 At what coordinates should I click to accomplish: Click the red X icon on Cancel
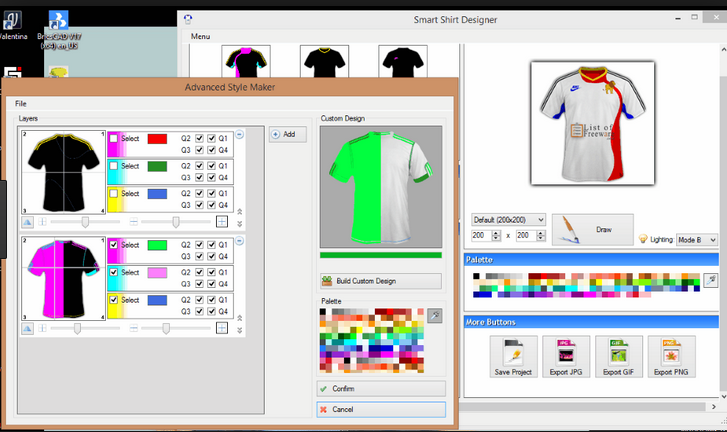(324, 409)
